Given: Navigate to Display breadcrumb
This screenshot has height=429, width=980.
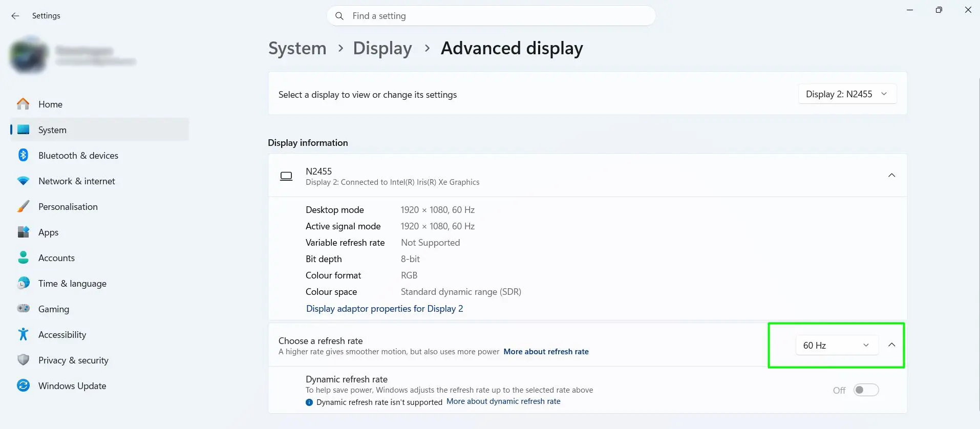Looking at the screenshot, I should pos(382,48).
